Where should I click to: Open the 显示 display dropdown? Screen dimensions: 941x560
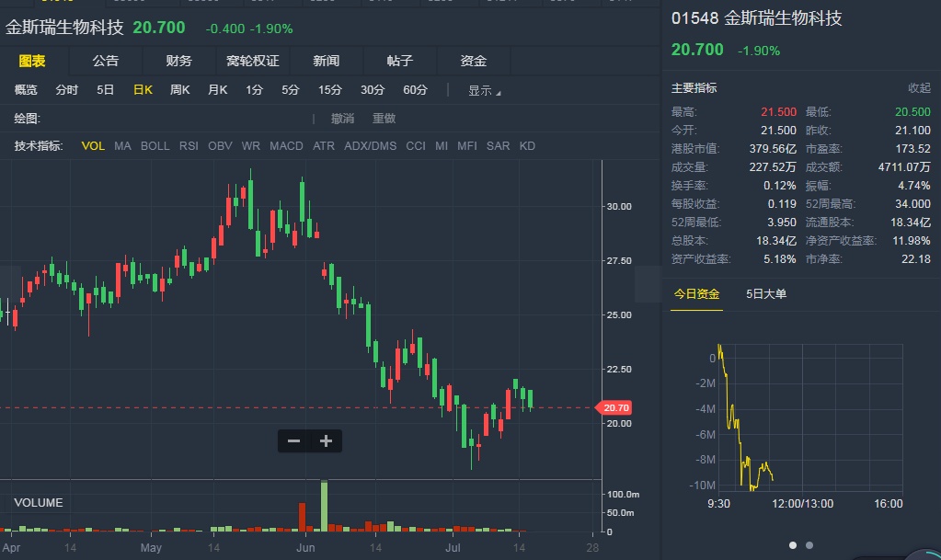[x=484, y=90]
